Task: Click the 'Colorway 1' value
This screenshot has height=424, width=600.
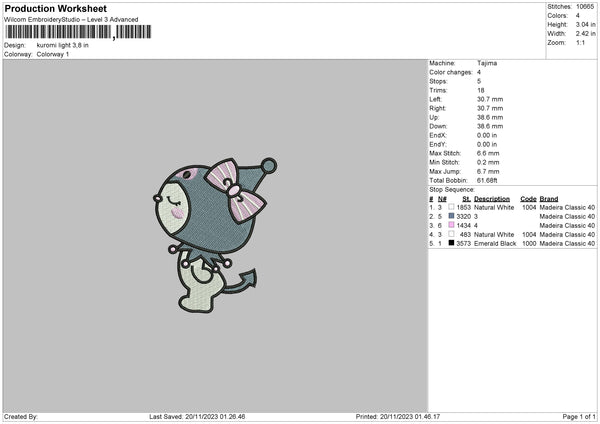Action: click(x=53, y=54)
